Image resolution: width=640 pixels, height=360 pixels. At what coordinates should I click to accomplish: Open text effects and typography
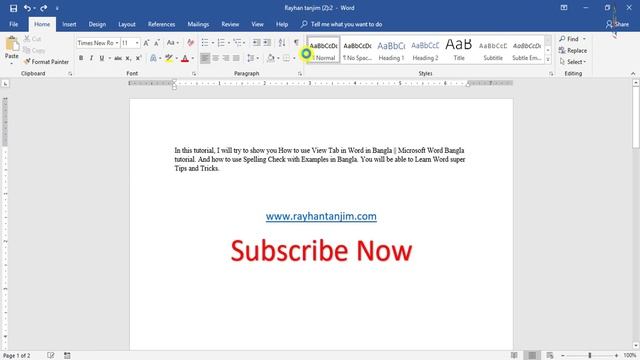pyautogui.click(x=154, y=58)
